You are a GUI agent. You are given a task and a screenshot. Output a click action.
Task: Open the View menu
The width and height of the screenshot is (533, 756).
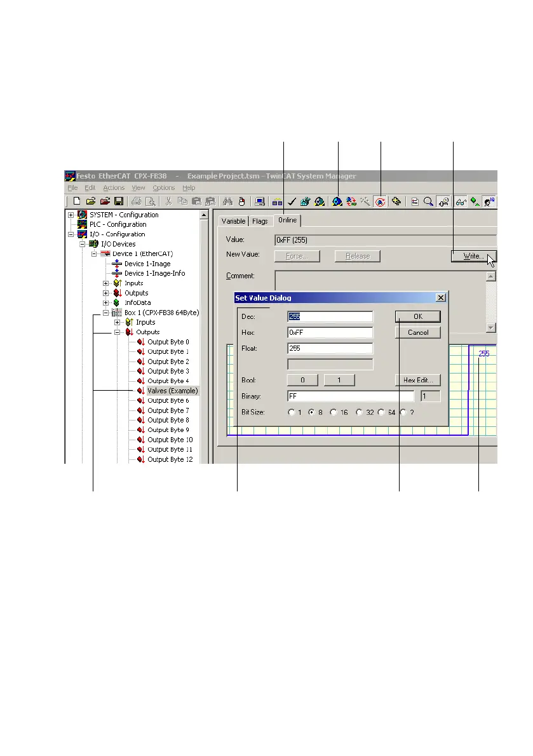138,188
